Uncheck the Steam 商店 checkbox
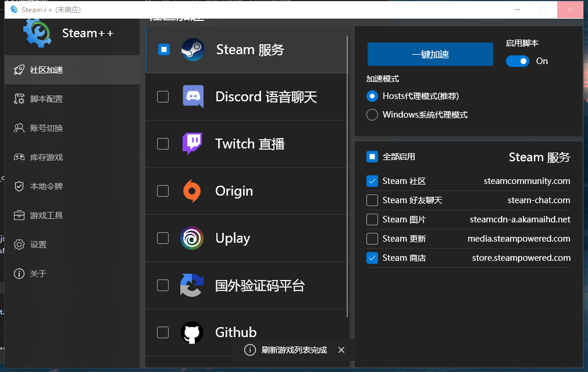The image size is (588, 372). tap(372, 258)
